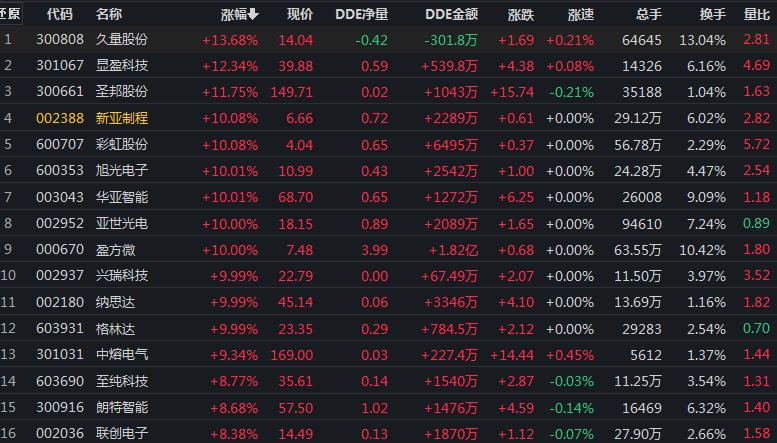Click the descending sort arrow beside 涨幅

click(x=253, y=15)
